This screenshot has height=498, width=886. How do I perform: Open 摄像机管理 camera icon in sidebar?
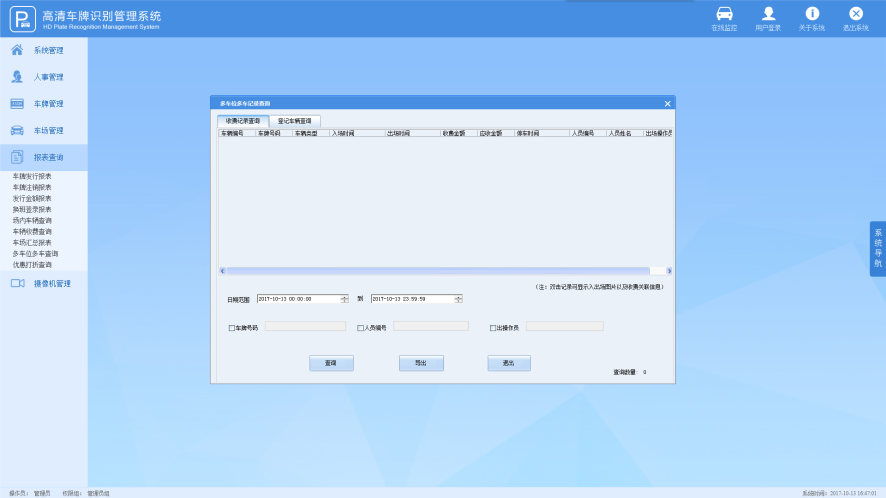click(x=17, y=283)
